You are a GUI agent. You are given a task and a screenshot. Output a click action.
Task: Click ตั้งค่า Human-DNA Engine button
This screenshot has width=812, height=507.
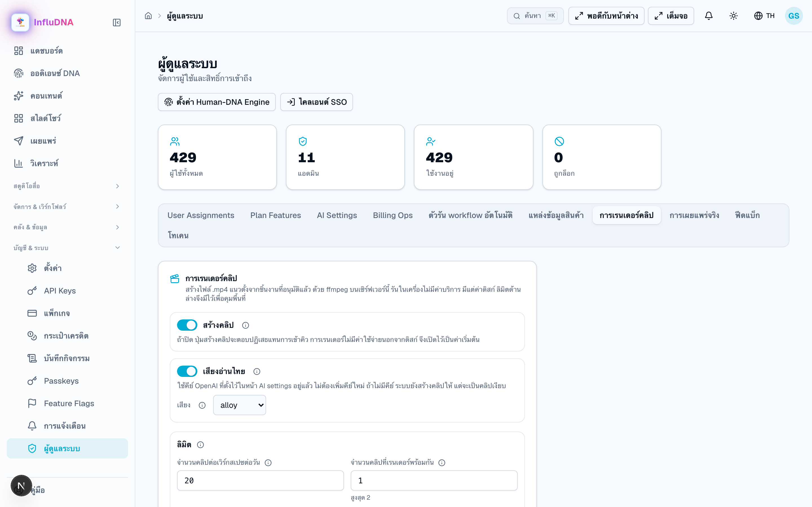(217, 102)
